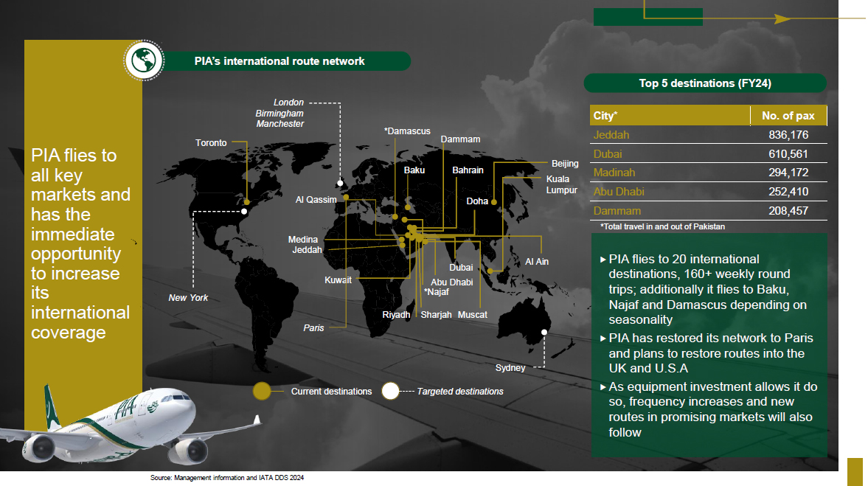The image size is (868, 486).
Task: Click the PIA flies to all key markets headline
Action: (x=80, y=243)
